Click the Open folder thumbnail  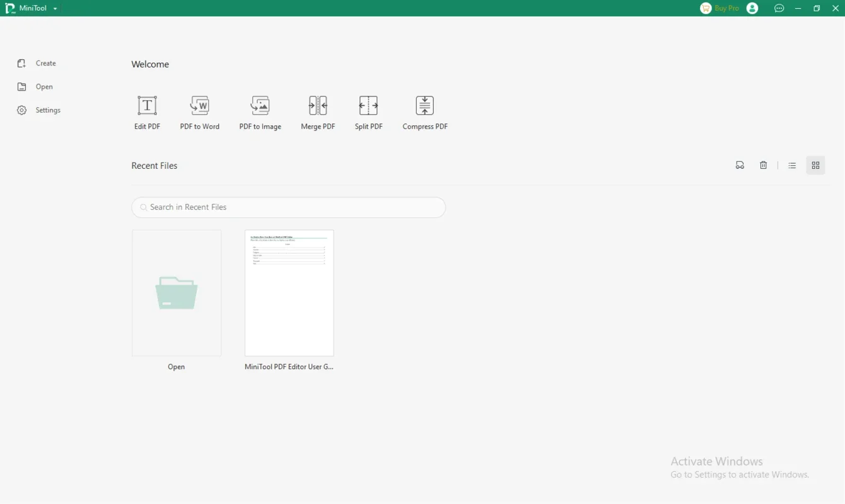[177, 293]
